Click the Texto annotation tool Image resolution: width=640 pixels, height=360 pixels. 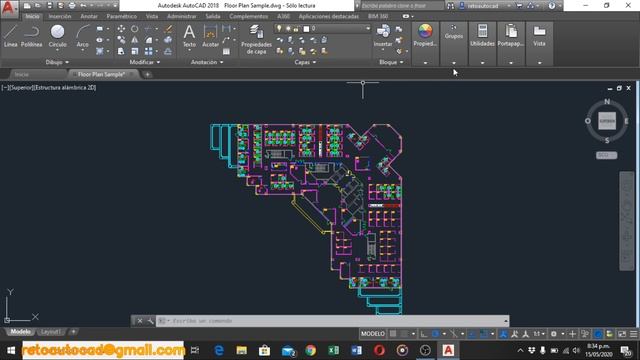click(x=189, y=36)
